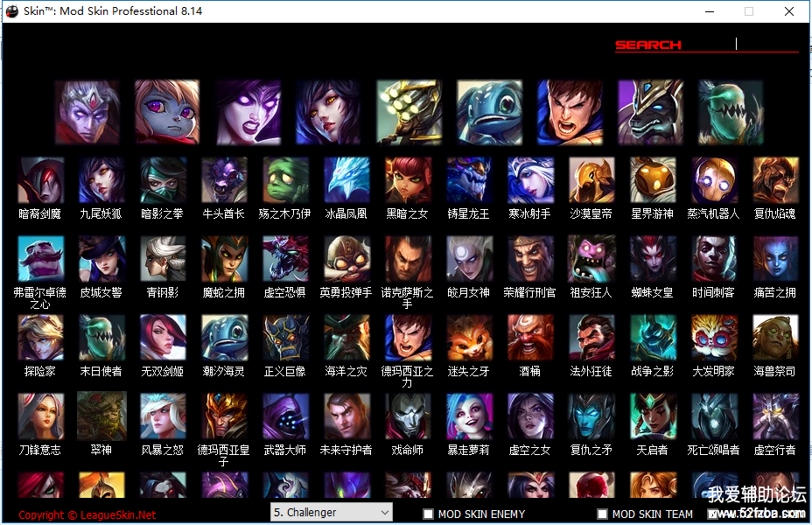Open the 皮城女警 champion skins
Image resolution: width=812 pixels, height=525 pixels.
tap(101, 259)
